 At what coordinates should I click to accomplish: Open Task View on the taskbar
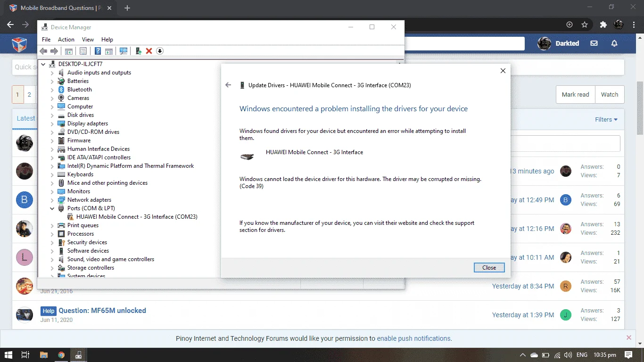tap(25, 355)
